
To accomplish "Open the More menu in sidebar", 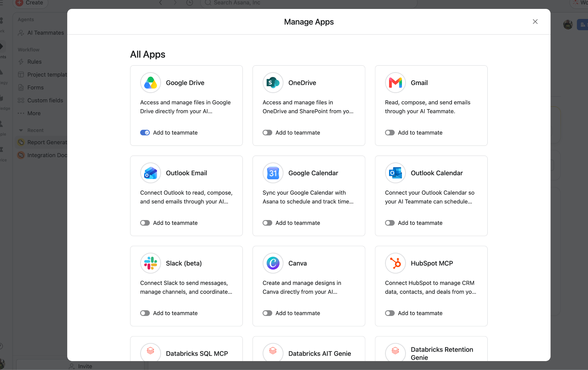I will [41, 113].
